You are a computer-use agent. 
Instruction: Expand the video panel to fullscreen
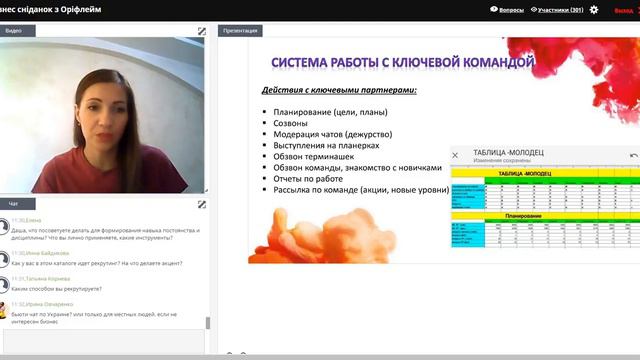(202, 31)
